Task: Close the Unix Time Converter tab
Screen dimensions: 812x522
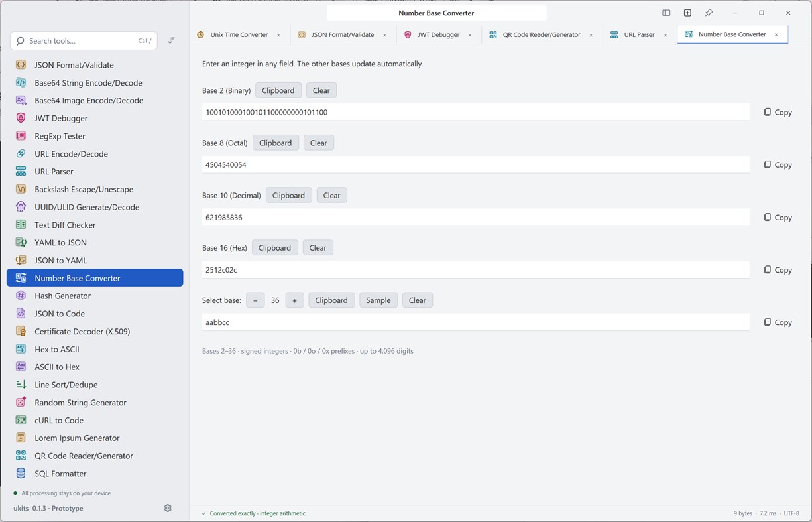Action: (278, 35)
